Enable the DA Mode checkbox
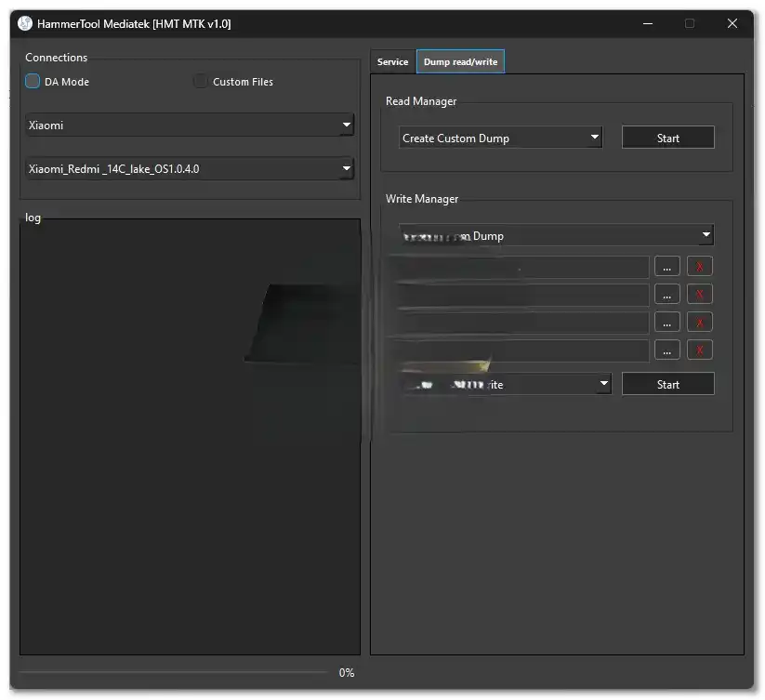 click(33, 81)
